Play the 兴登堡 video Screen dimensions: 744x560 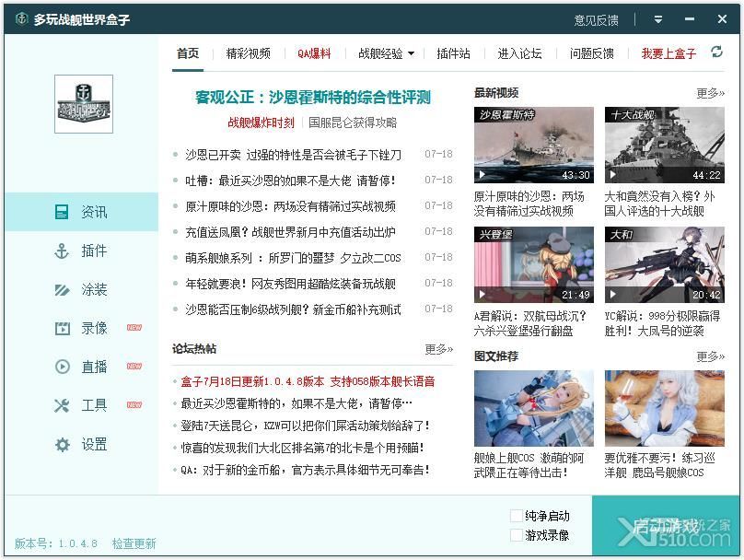point(534,265)
